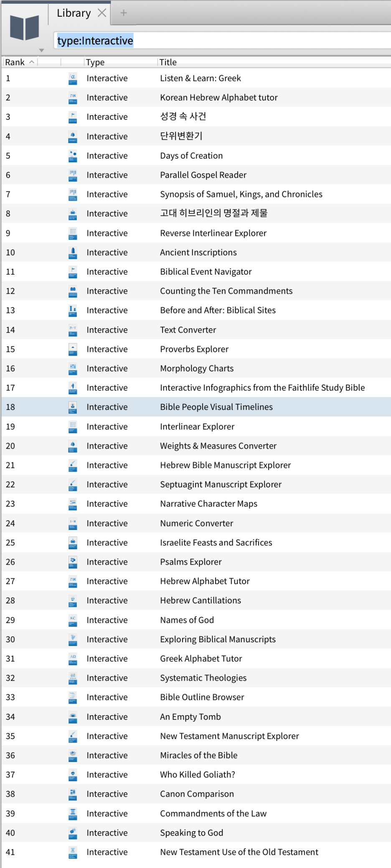Click the Reverse Interlinear Explorer resource icon

coord(73,233)
